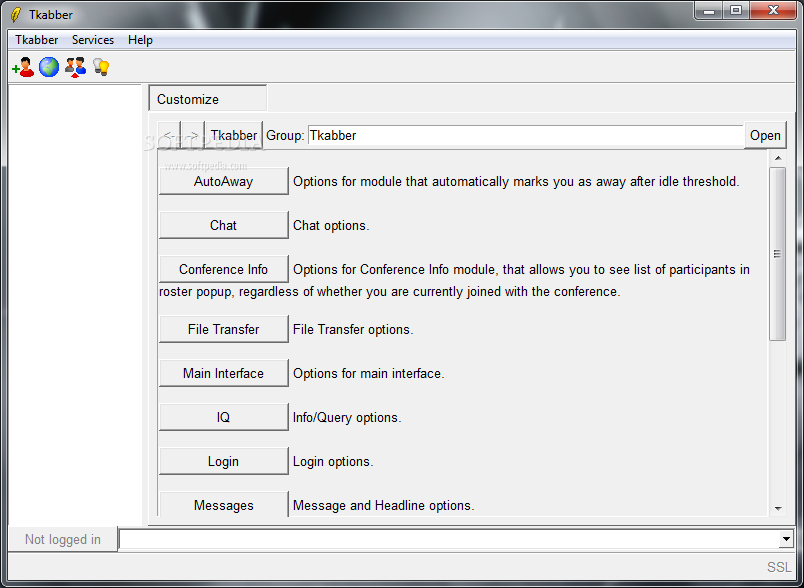Click the 'Chat options.' description text
804x588 pixels.
click(x=331, y=226)
